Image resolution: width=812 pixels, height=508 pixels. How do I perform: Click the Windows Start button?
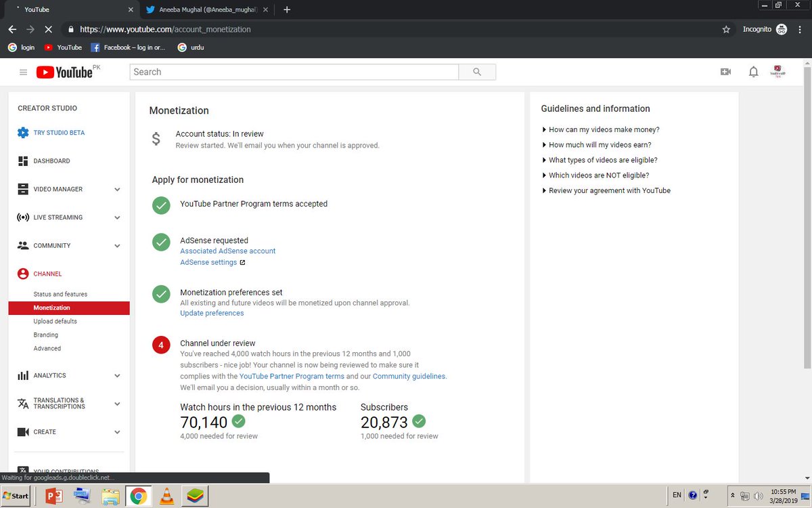coord(16,496)
